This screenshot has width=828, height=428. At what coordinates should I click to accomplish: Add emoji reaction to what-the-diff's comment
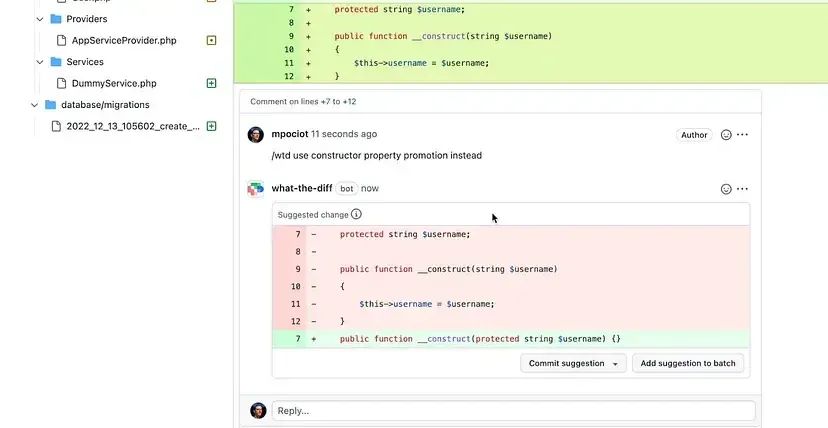(x=726, y=189)
